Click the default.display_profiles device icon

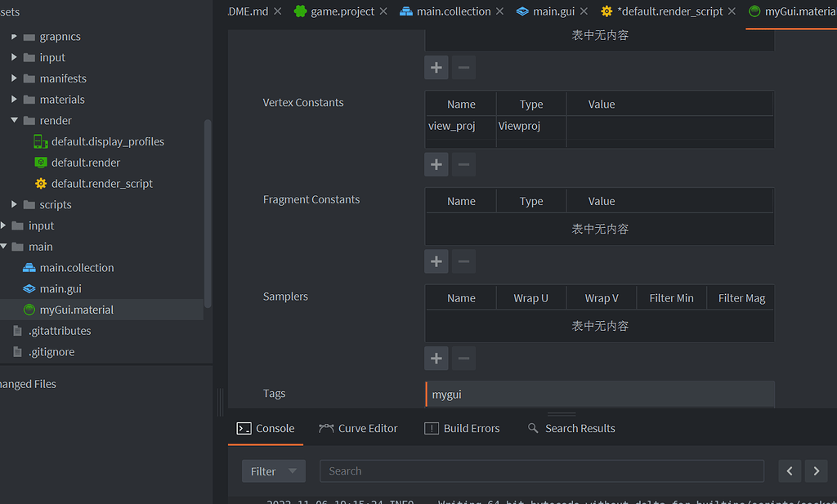click(x=38, y=140)
